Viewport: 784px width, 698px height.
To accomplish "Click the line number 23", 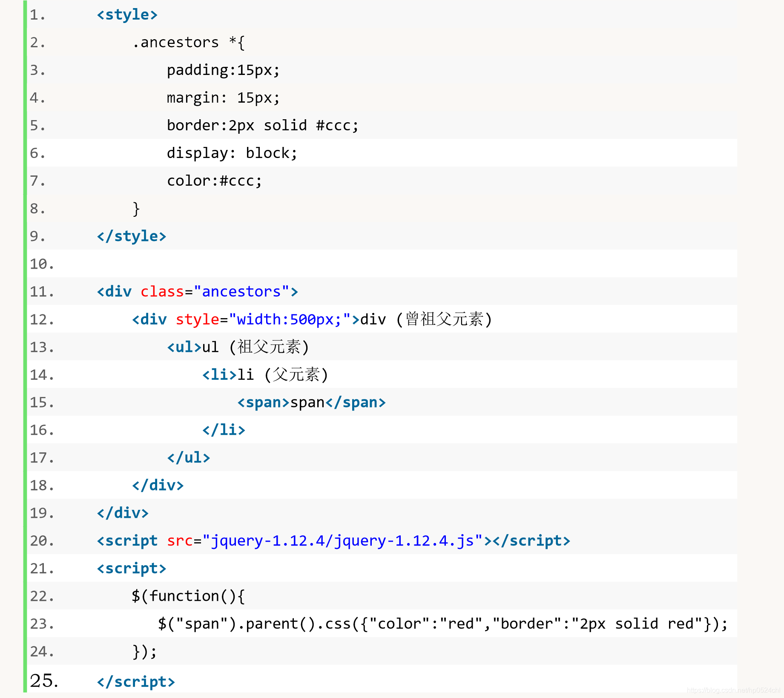I will (42, 624).
